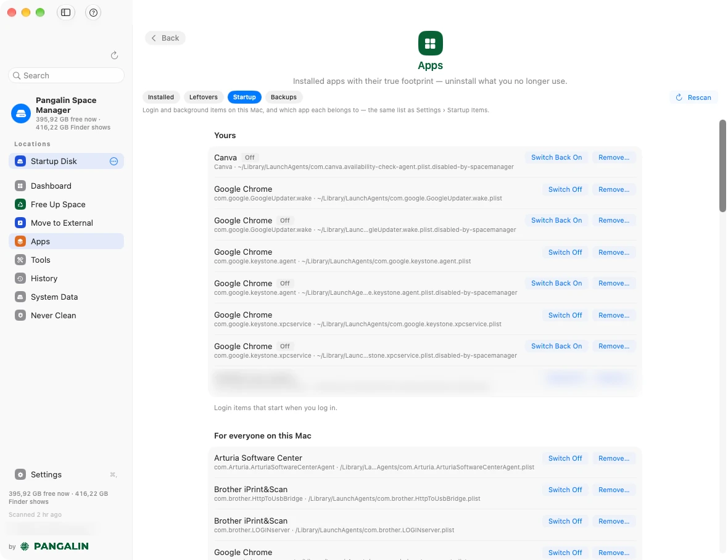The height and width of the screenshot is (560, 728).
Task: Click the Rescan button
Action: coord(693,97)
